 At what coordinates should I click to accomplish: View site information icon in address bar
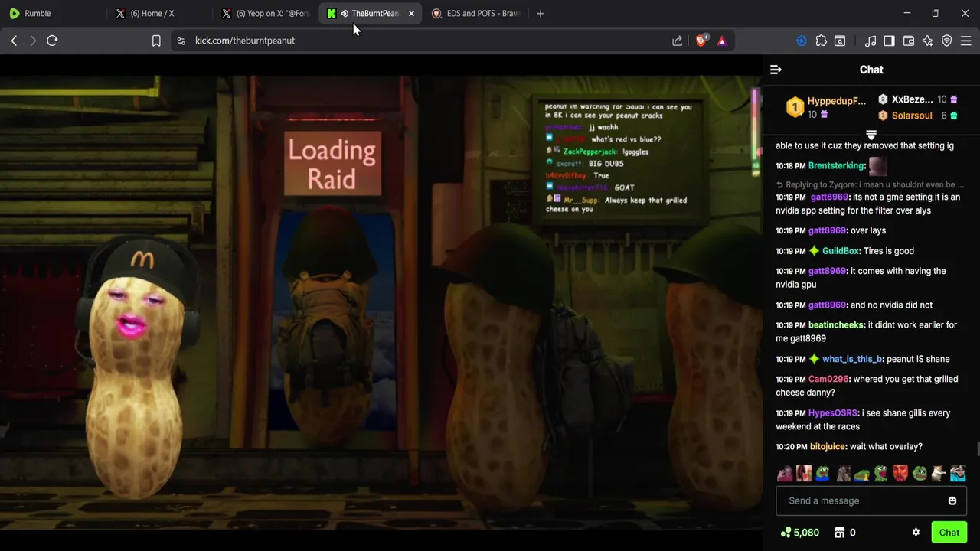[x=181, y=41]
